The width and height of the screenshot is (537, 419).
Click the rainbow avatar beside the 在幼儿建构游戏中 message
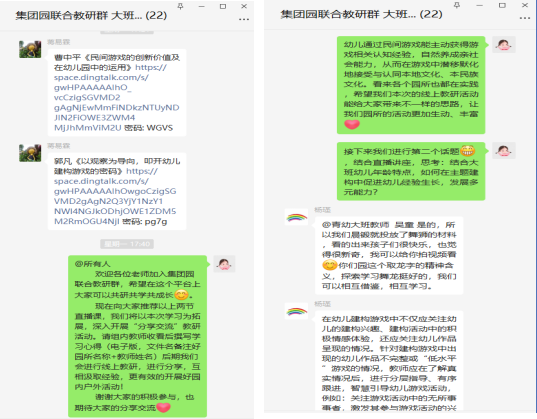pyautogui.click(x=296, y=311)
